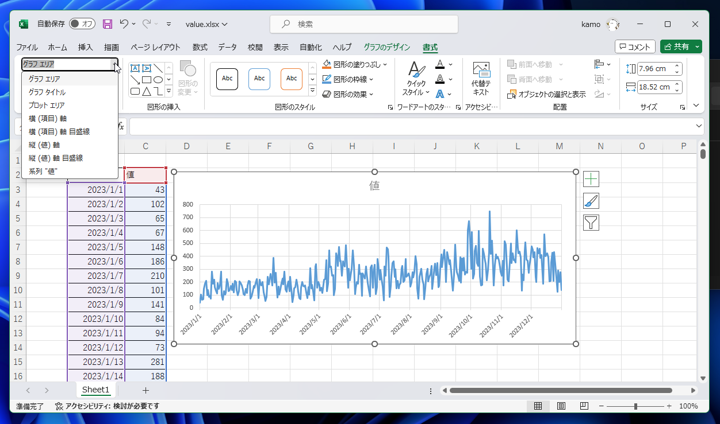This screenshot has height=424, width=720.
Task: Select プロット エリア from the dropdown list
Action: (x=46, y=105)
